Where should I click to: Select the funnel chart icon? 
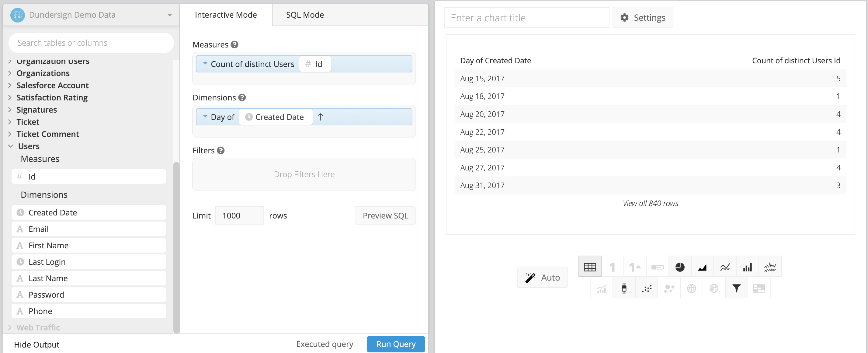[737, 288]
